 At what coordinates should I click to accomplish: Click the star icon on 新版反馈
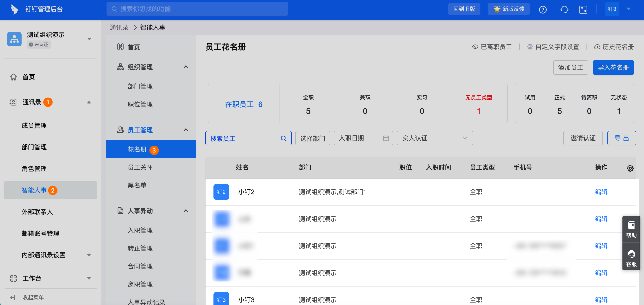[497, 9]
